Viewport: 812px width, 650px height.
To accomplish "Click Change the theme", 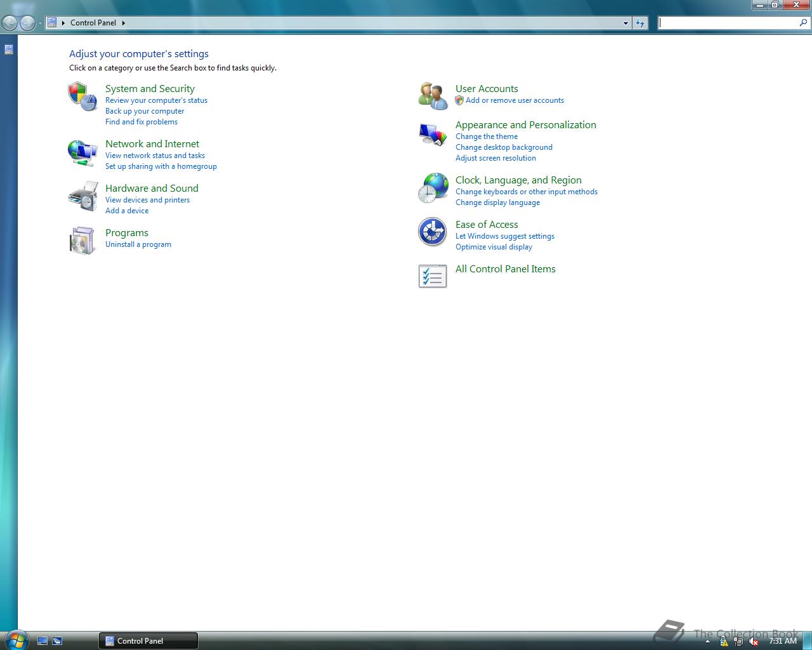I will point(487,136).
